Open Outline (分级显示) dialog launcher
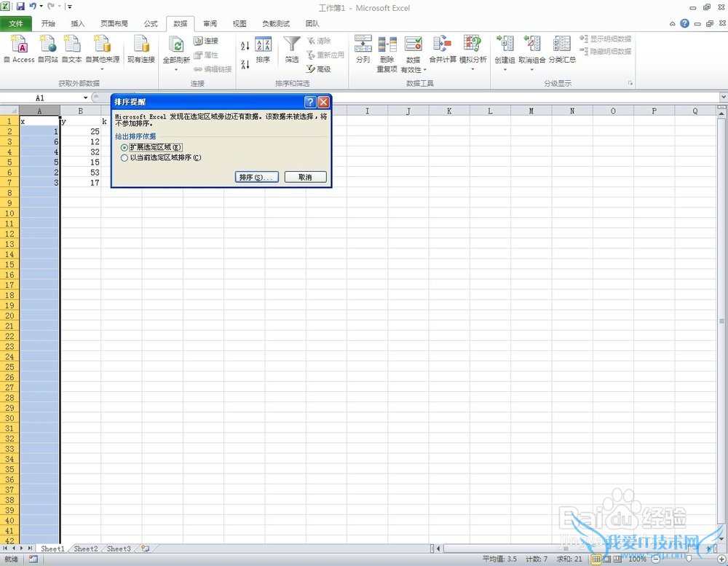728x566 pixels. [630, 83]
